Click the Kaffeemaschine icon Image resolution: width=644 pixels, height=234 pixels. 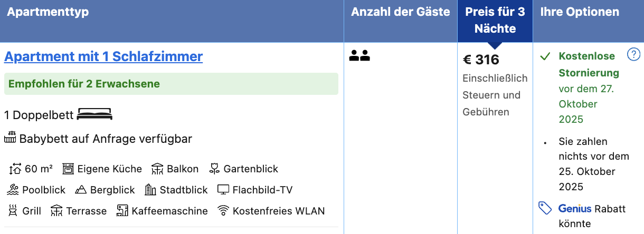coord(122,211)
